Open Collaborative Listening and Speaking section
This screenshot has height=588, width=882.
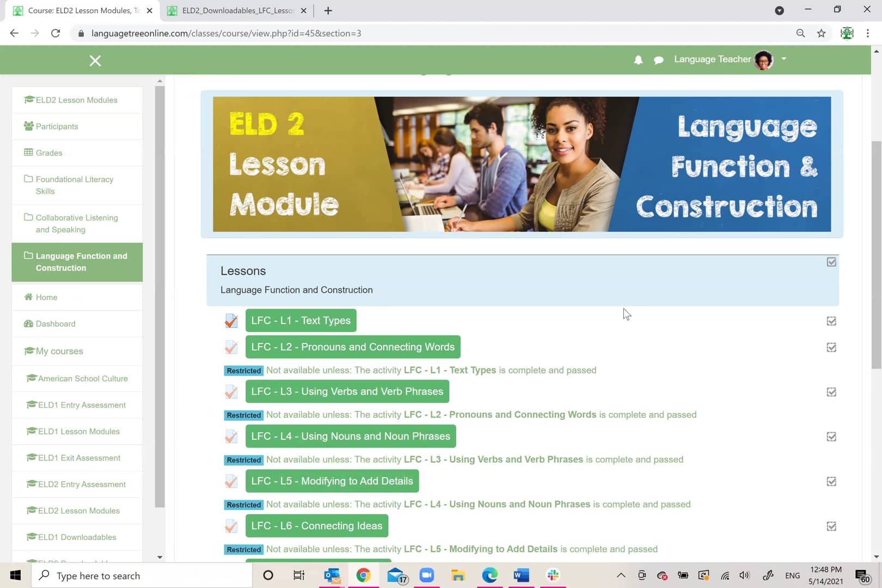[x=77, y=224]
